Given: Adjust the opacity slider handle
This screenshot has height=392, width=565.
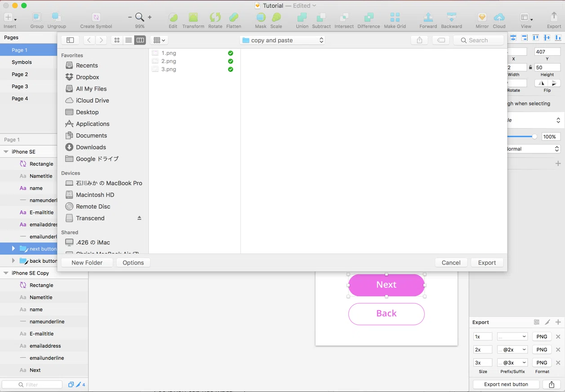Looking at the screenshot, I should 534,137.
